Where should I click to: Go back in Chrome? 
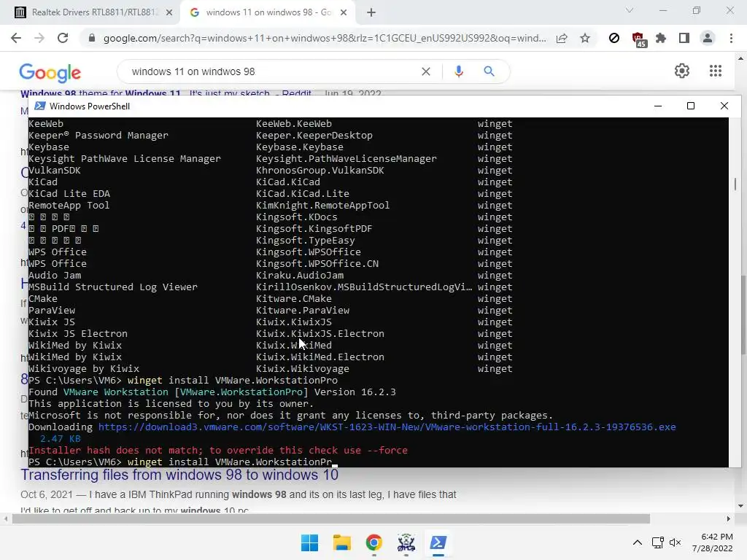16,38
